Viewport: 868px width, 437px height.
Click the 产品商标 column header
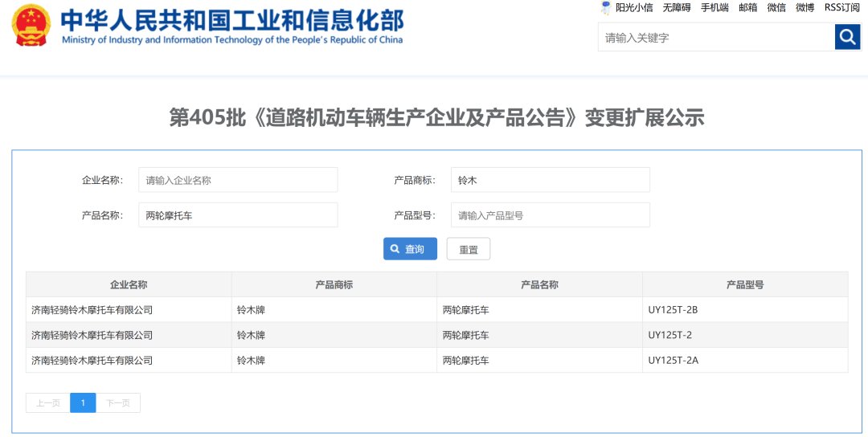[x=334, y=285]
